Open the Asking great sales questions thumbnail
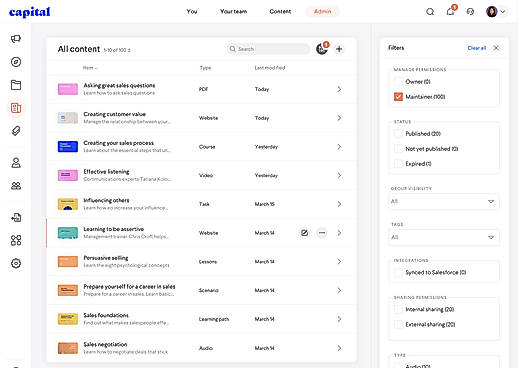Screen dimensions: 518x368 (x=68, y=89)
